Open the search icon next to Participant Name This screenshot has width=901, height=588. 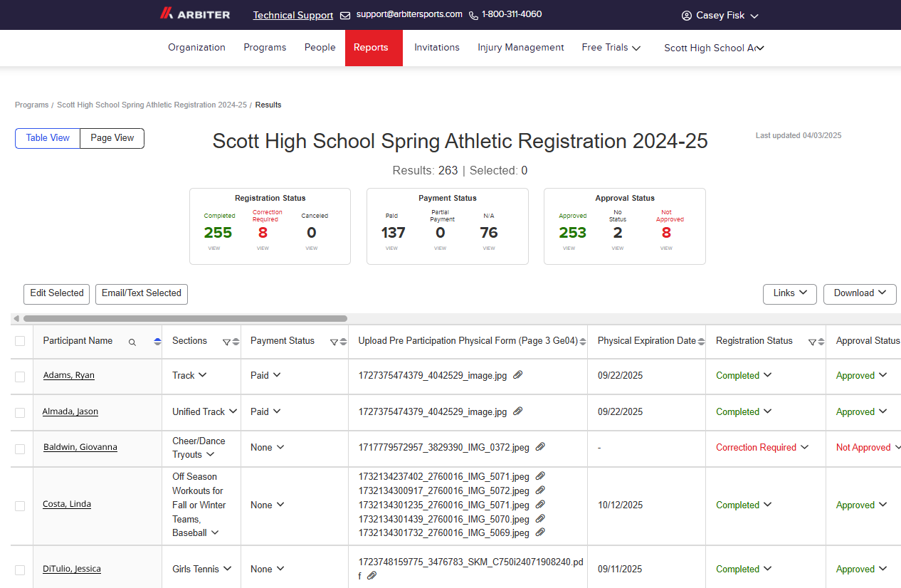[x=132, y=342]
